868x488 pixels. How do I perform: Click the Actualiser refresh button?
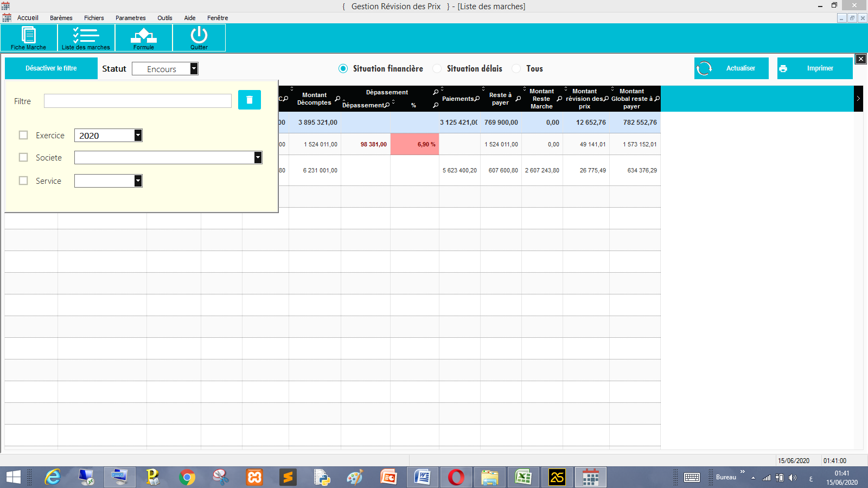[x=731, y=68]
